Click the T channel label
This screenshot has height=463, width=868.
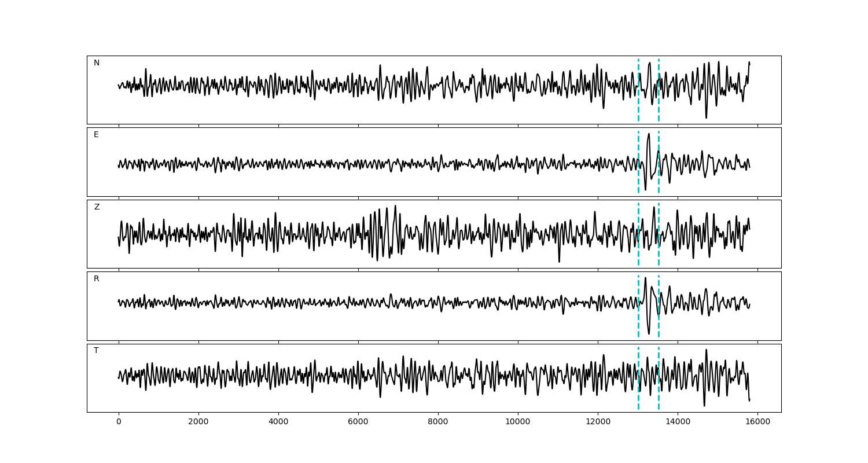(96, 351)
